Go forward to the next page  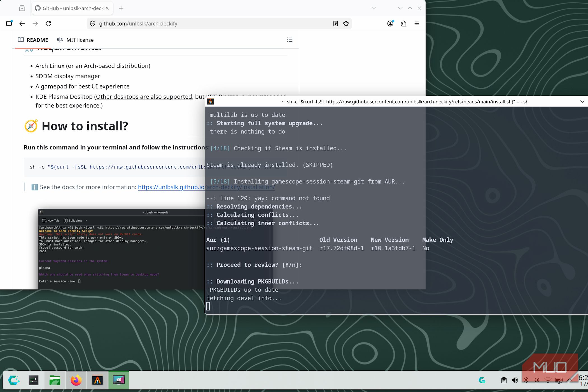click(35, 24)
